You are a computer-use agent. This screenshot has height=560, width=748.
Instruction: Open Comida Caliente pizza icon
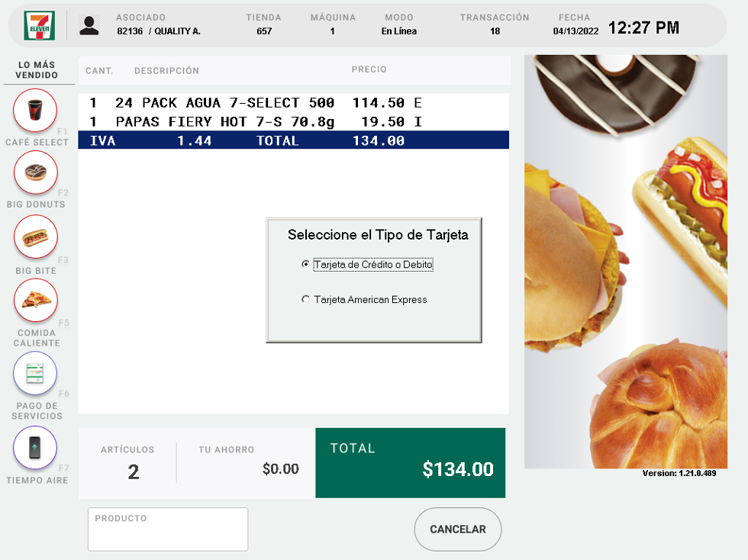35,300
